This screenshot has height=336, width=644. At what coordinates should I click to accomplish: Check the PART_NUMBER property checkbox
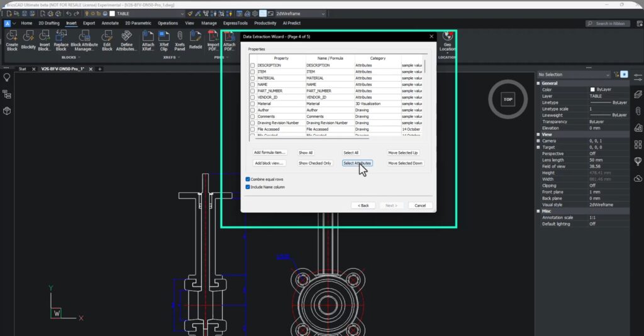click(x=253, y=91)
